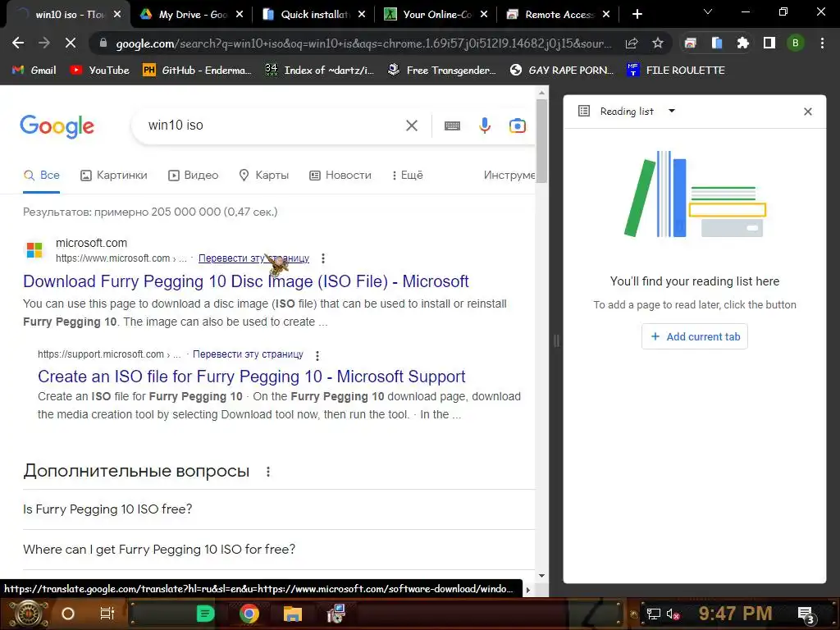This screenshot has width=840, height=630.
Task: Switch to the Remote Access tab
Action: [x=552, y=15]
